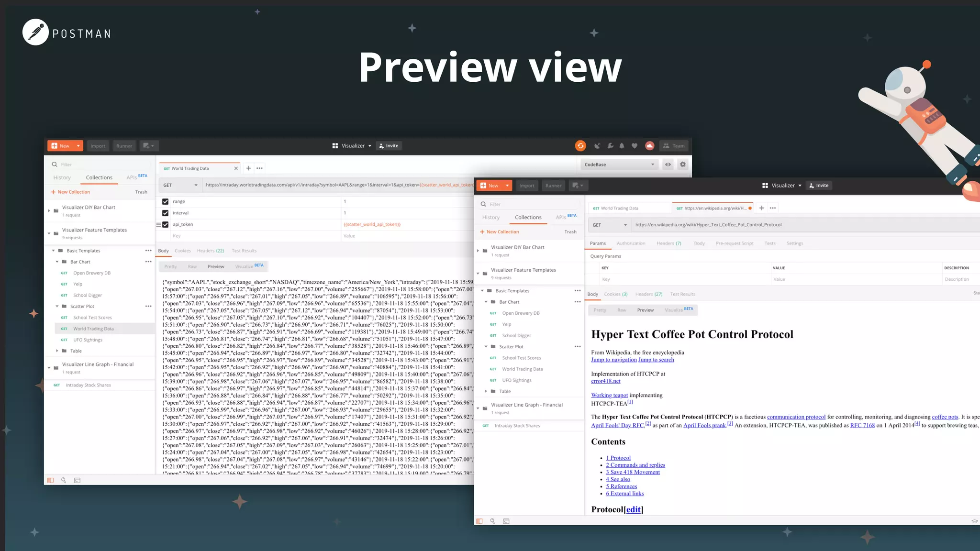This screenshot has width=980, height=551.
Task: Open Find and Replace in right window status bar
Action: pos(492,521)
